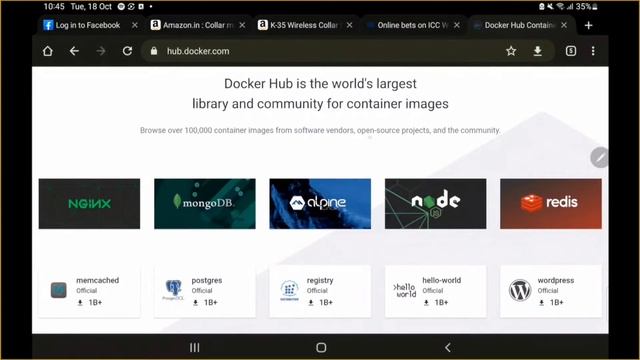Close the Log in to Facebook tab
640x360 pixels.
click(135, 25)
